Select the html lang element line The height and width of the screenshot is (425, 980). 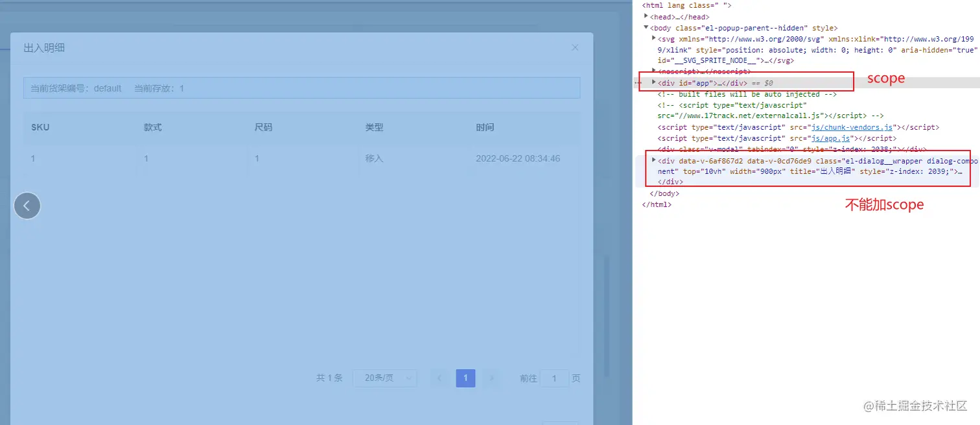686,5
